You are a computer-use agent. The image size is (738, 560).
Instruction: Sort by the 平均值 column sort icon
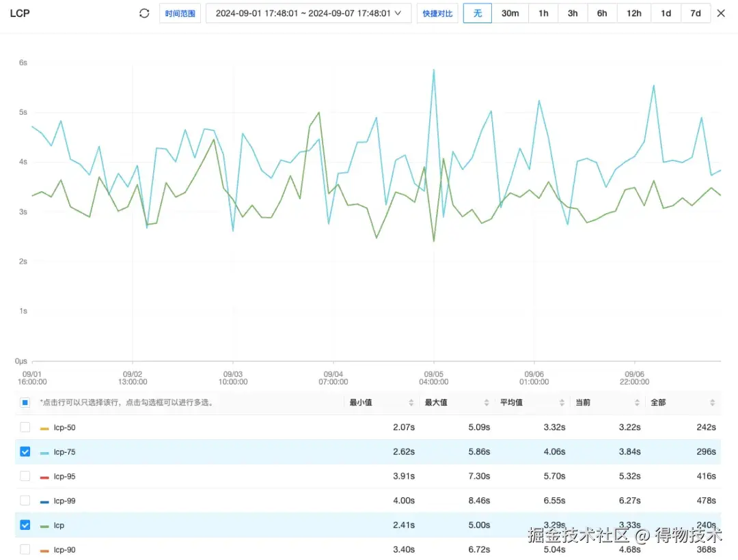[x=562, y=403]
